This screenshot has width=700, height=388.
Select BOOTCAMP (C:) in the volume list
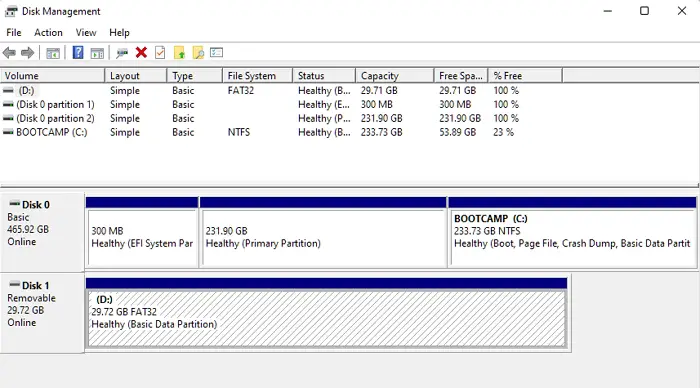[x=52, y=132]
